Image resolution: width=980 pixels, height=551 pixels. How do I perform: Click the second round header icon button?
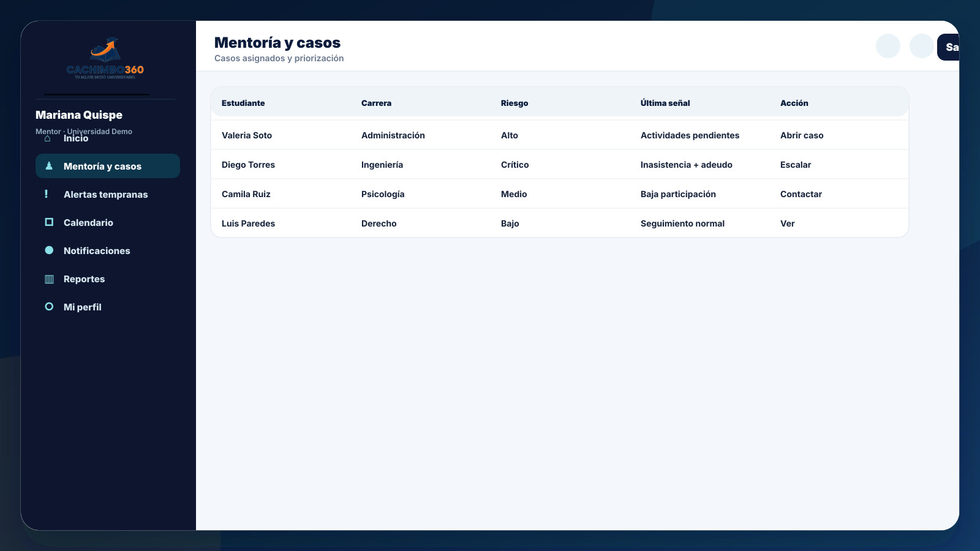click(x=922, y=46)
